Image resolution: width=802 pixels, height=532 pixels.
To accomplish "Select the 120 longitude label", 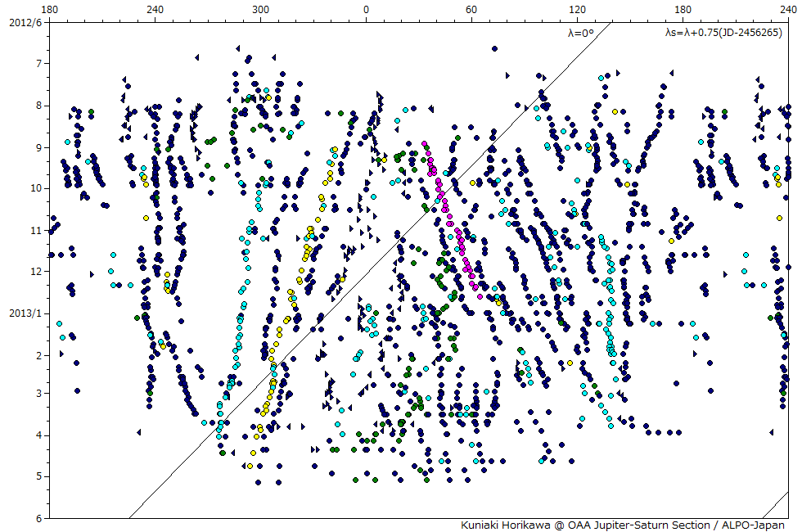I will (577, 9).
